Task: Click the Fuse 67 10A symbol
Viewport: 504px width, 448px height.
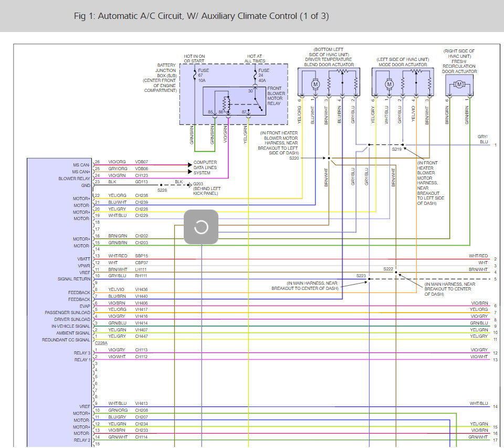Action: 195,75
